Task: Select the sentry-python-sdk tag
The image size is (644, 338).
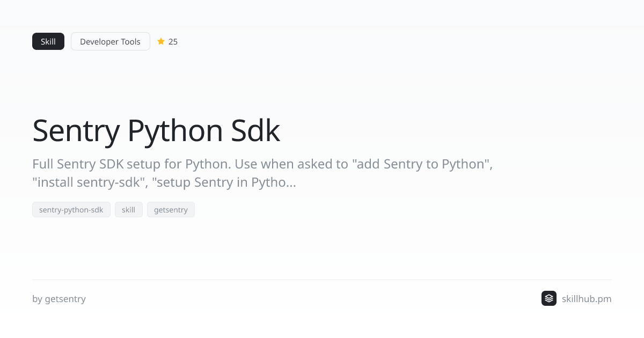Action: (71, 210)
